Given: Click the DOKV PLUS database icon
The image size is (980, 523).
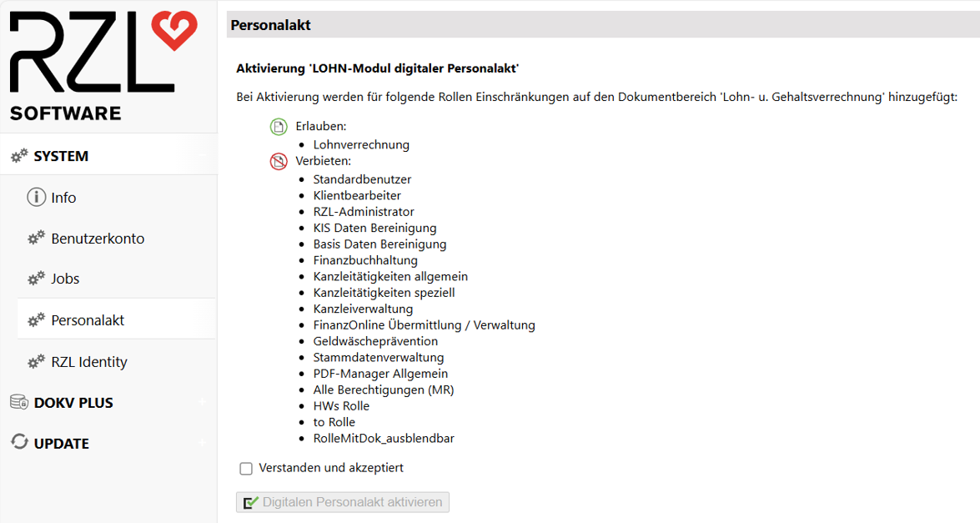Looking at the screenshot, I should click(x=18, y=402).
